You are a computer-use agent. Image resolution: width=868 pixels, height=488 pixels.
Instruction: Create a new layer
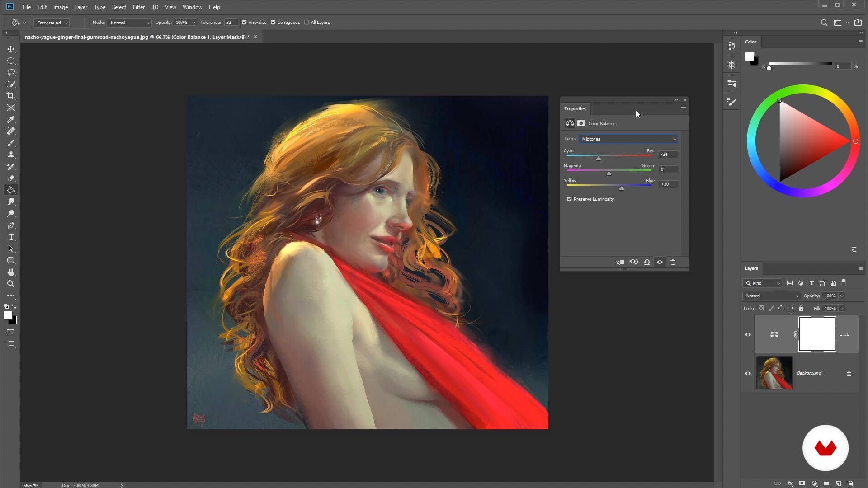(x=839, y=483)
